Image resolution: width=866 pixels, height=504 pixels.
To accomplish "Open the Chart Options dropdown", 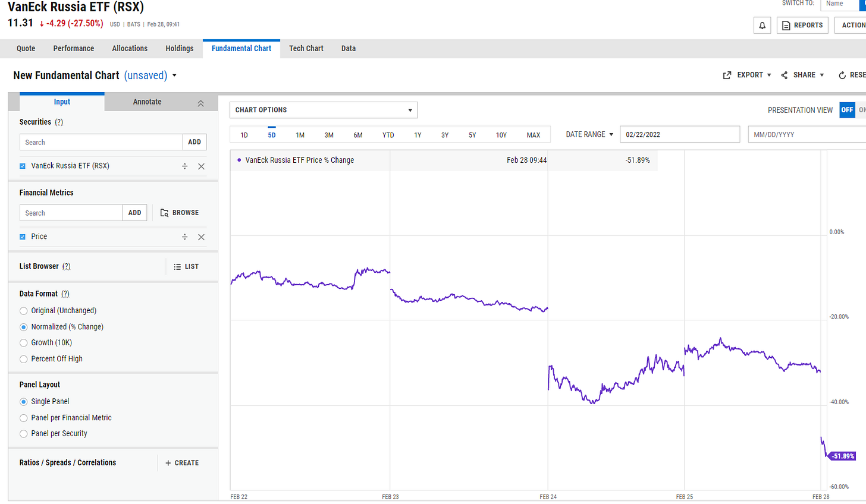I will 324,110.
